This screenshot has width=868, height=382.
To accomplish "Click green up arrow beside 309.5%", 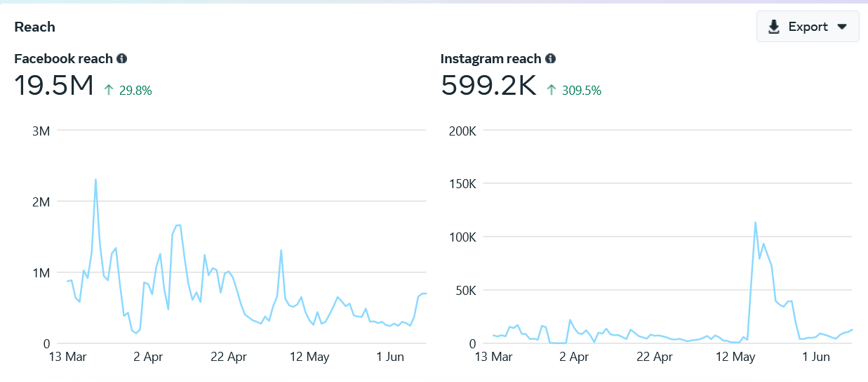I will (x=552, y=90).
